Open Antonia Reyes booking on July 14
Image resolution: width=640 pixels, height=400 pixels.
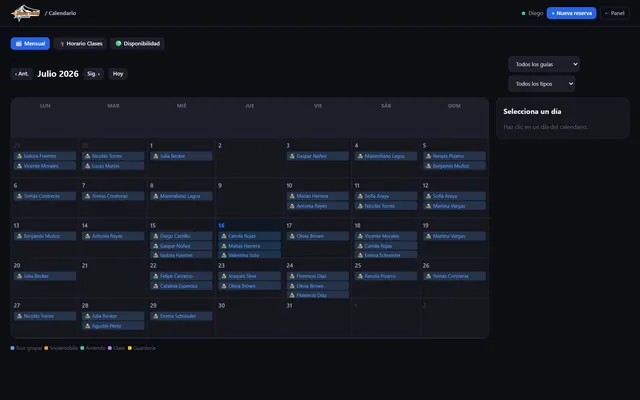(x=113, y=236)
